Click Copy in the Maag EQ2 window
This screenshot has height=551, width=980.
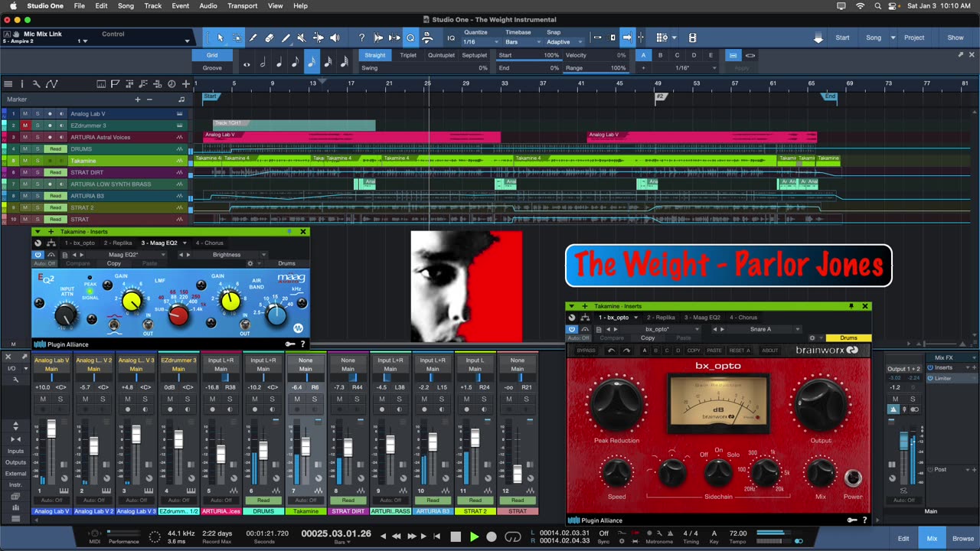[114, 264]
